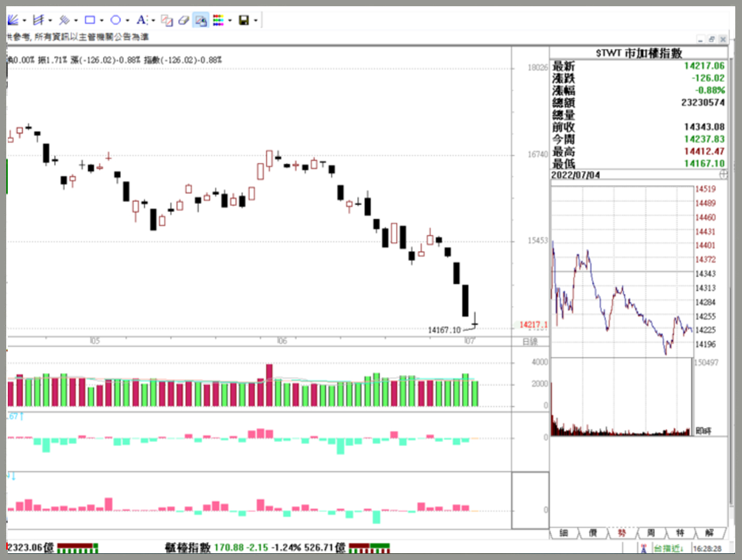Viewport: 742px width, 560px height.
Task: Click the 2323.06億 turnover value
Action: 31,548
